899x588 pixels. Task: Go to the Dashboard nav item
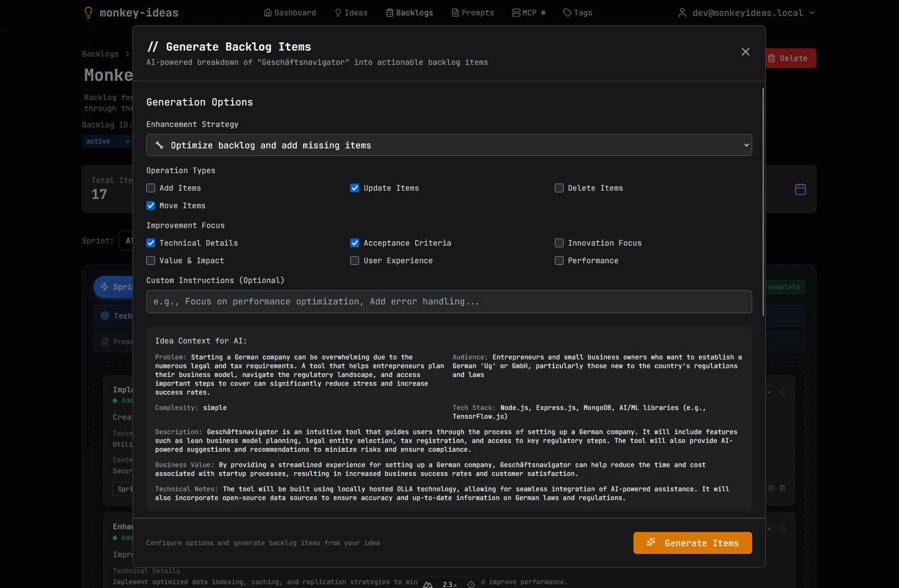coord(290,13)
